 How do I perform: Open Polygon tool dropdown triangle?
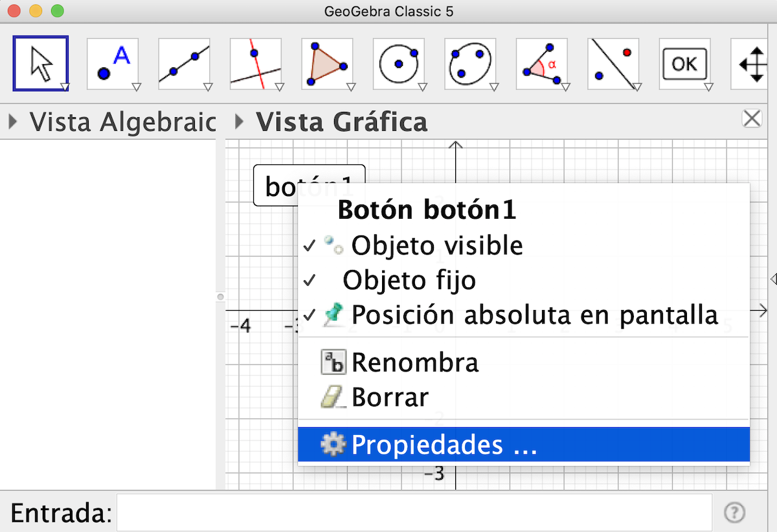point(351,87)
